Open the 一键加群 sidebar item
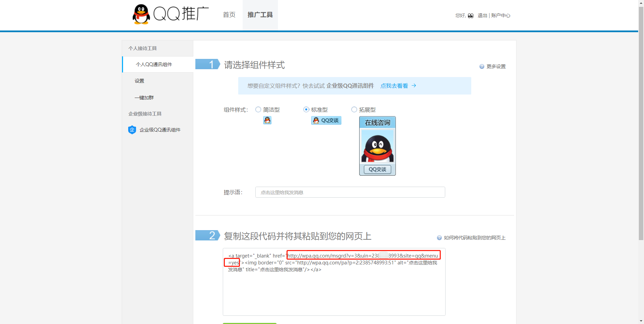Image resolution: width=644 pixels, height=324 pixels. [144, 98]
